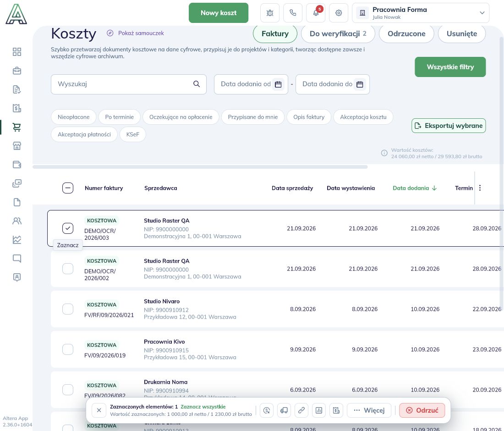
Task: Click the Nowy koszt button
Action: tap(219, 13)
